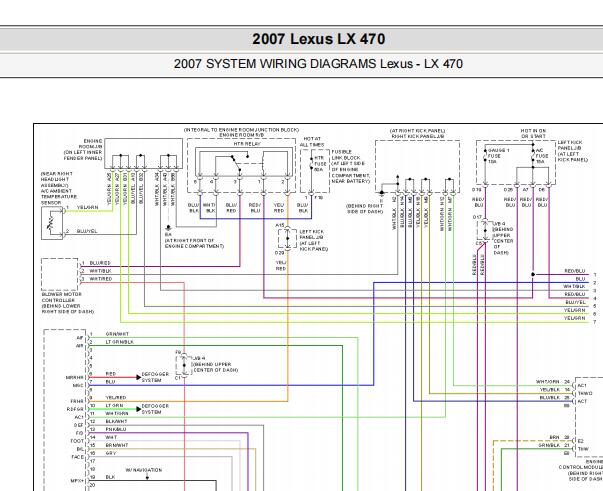Select the 'RIGHT KICK PANEL J/B' heading

click(x=418, y=136)
